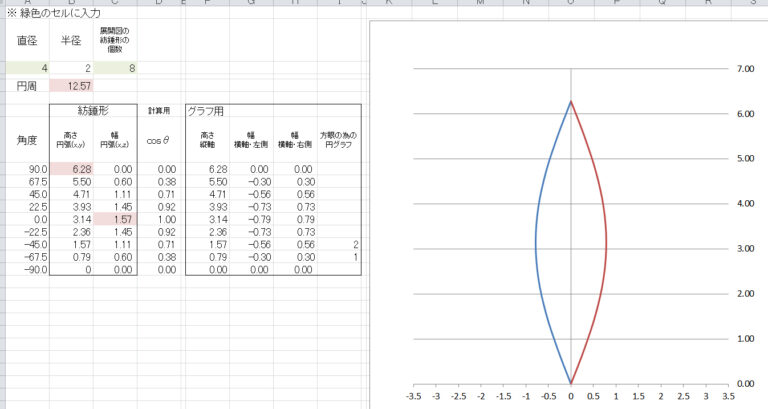Select the cos θ header cell
The height and width of the screenshot is (409, 768).
pyautogui.click(x=160, y=141)
